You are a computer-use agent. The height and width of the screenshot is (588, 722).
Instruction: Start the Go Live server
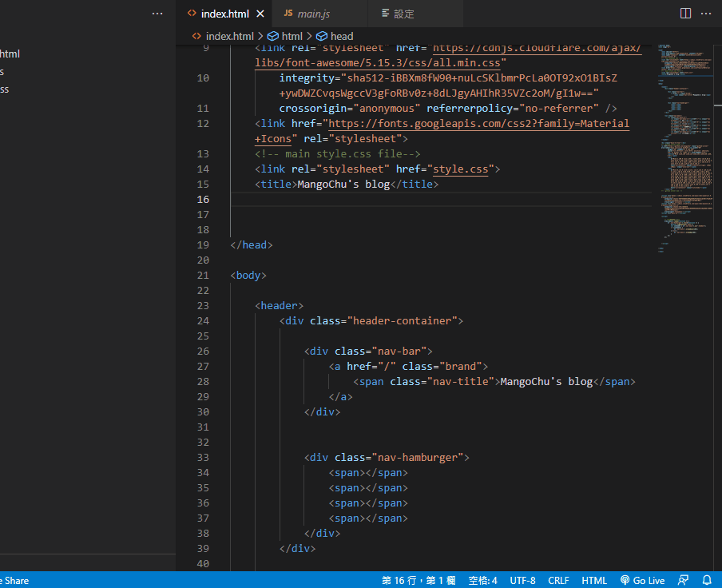point(643,581)
